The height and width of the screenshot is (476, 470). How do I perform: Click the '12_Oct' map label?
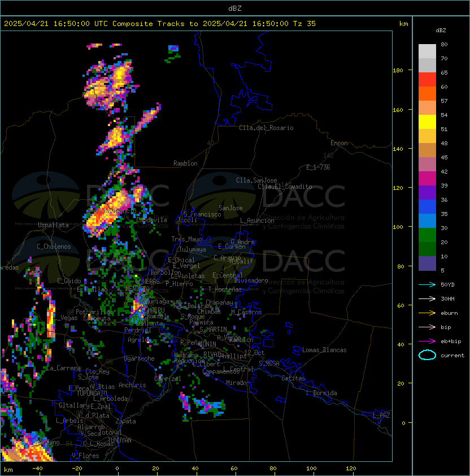[x=254, y=353]
